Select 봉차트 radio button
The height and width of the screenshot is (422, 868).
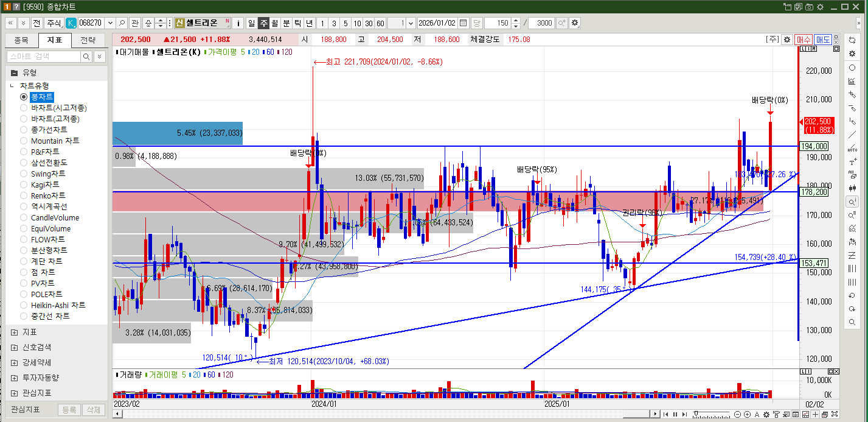[24, 97]
